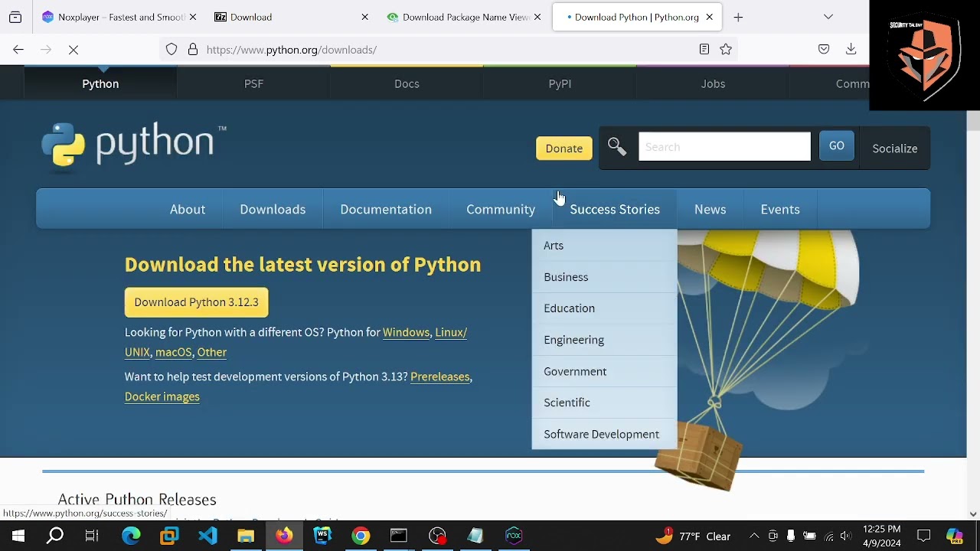Open the Windows notification center
Image resolution: width=980 pixels, height=551 pixels.
[x=924, y=536]
